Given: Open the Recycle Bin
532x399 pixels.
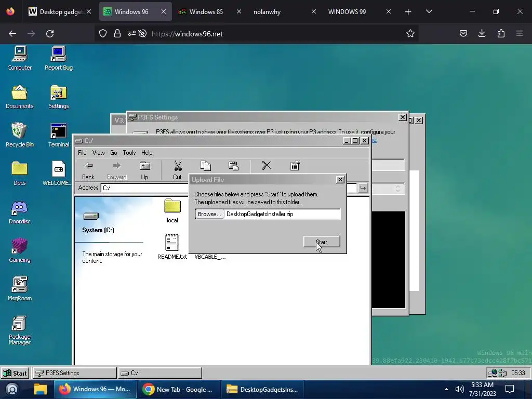Looking at the screenshot, I should [20, 136].
